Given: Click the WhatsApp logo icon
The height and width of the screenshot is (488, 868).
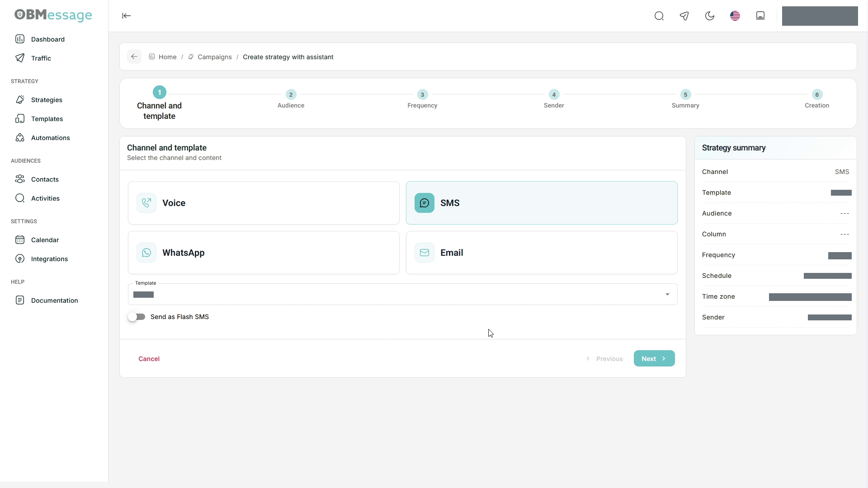Looking at the screenshot, I should pos(146,253).
